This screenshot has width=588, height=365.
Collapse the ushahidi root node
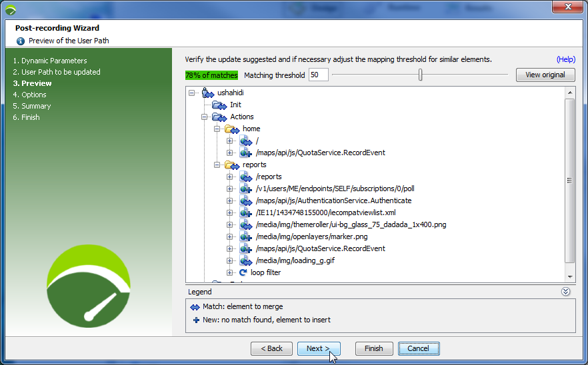192,93
